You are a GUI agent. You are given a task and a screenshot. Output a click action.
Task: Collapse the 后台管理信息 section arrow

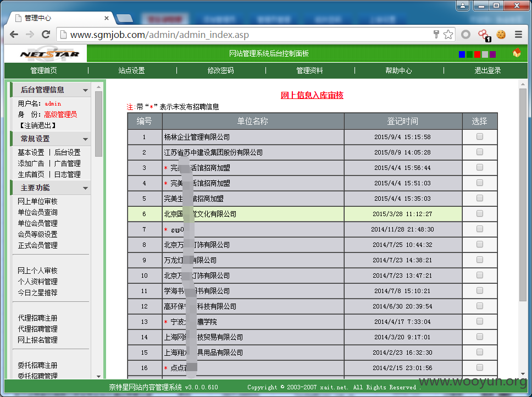[x=85, y=90]
